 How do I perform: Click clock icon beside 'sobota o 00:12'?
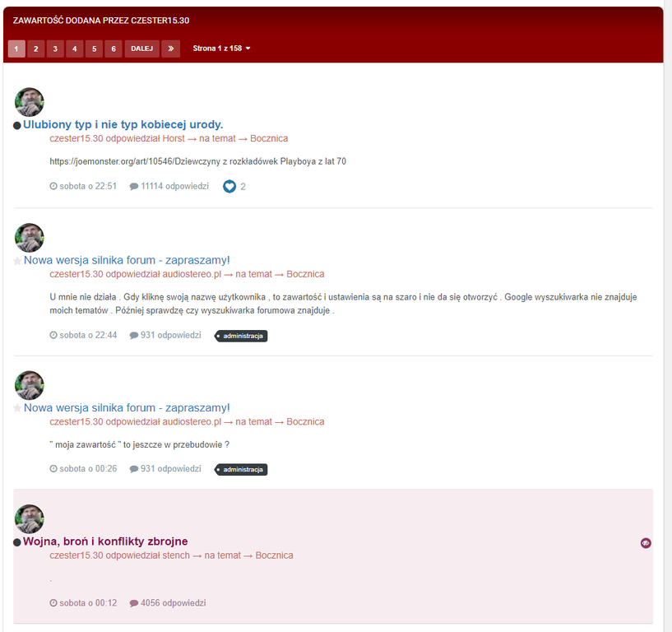tap(53, 603)
